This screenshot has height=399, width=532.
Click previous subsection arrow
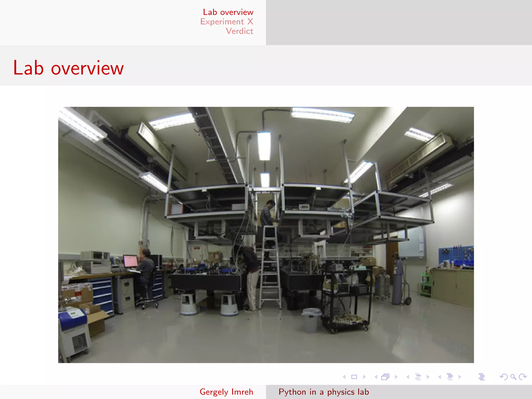(408, 377)
